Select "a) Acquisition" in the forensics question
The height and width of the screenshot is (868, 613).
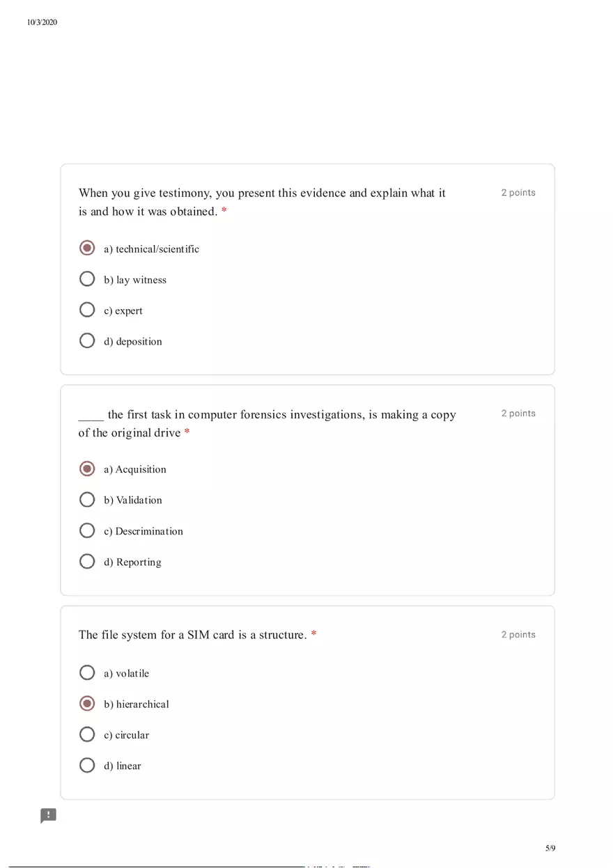pos(87,468)
